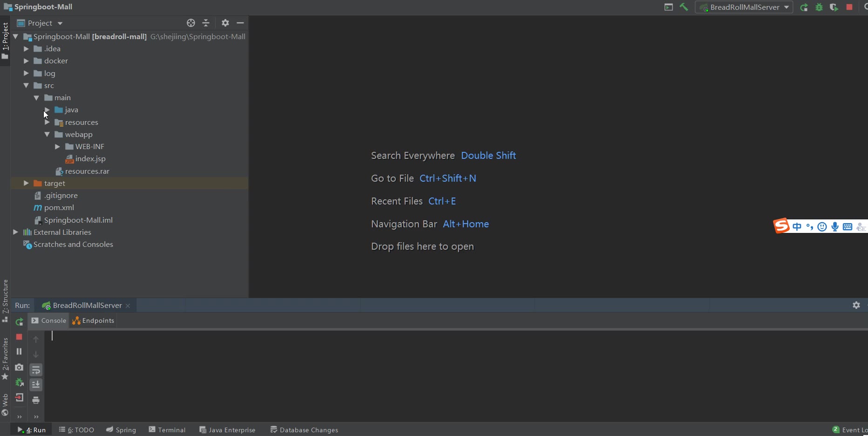Expand the target folder in tree
The width and height of the screenshot is (868, 436).
27,184
